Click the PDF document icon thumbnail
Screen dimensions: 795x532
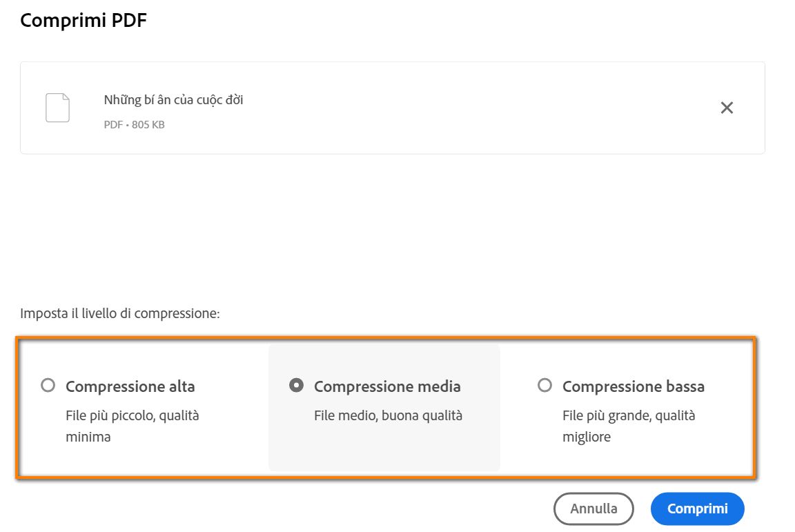(x=57, y=107)
